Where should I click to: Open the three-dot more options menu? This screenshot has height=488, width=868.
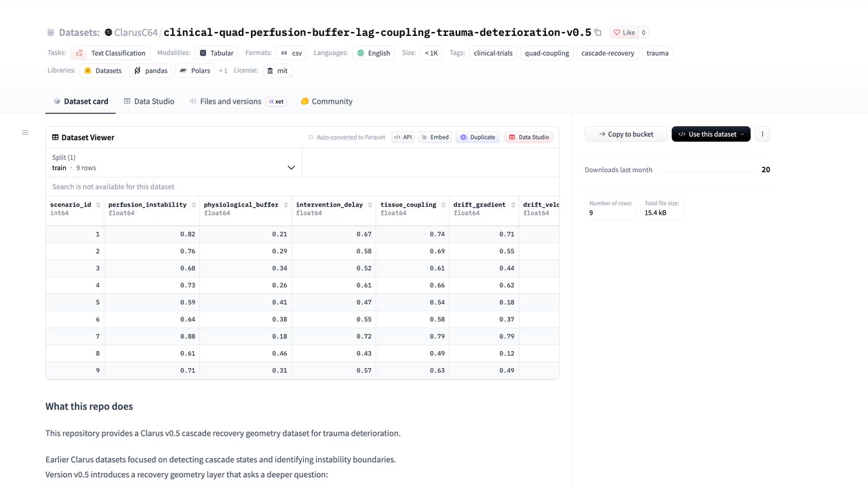point(762,134)
